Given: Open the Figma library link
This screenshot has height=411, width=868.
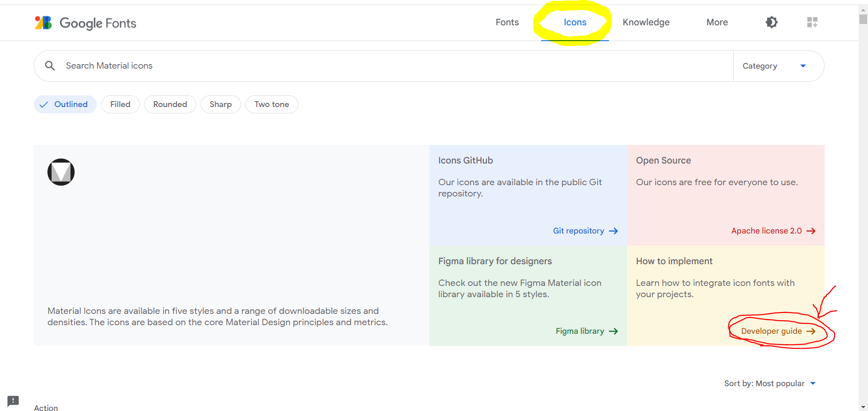Looking at the screenshot, I should (587, 331).
